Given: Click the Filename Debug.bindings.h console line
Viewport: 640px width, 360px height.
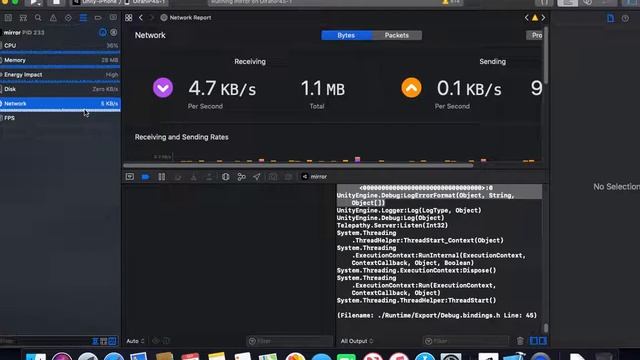Looking at the screenshot, I should pyautogui.click(x=437, y=316).
